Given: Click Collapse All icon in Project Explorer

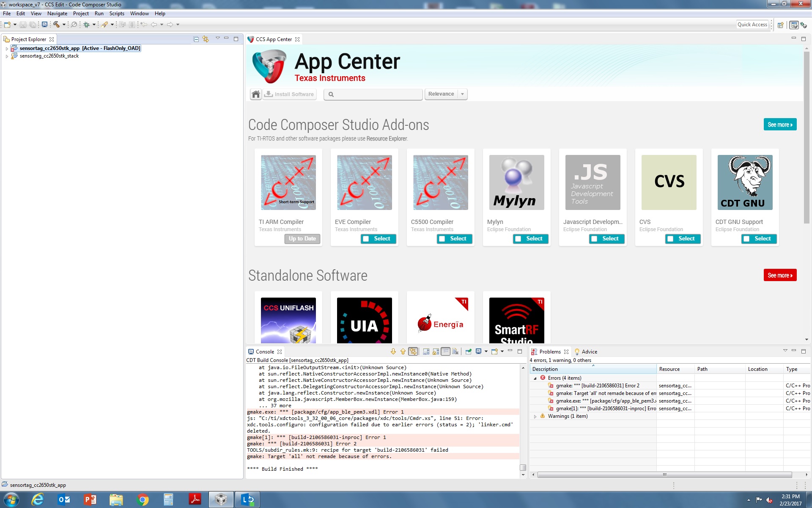Looking at the screenshot, I should pyautogui.click(x=196, y=39).
